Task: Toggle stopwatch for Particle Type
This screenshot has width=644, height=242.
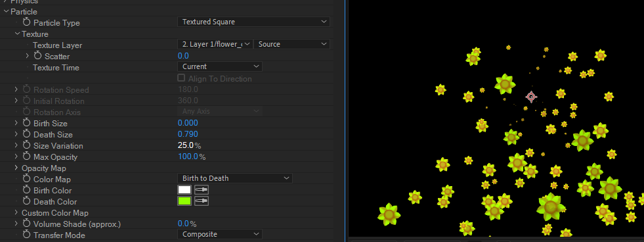Action: click(27, 22)
